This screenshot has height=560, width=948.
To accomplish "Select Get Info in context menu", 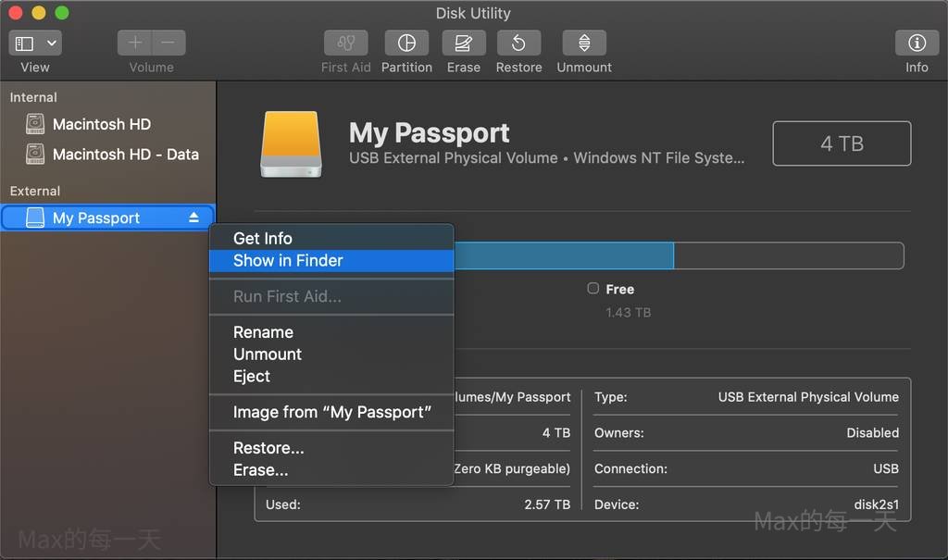I will 263,239.
